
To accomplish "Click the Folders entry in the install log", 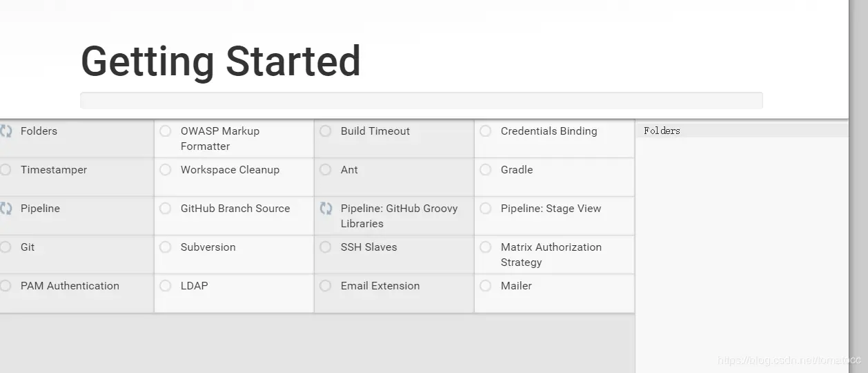I will click(662, 131).
